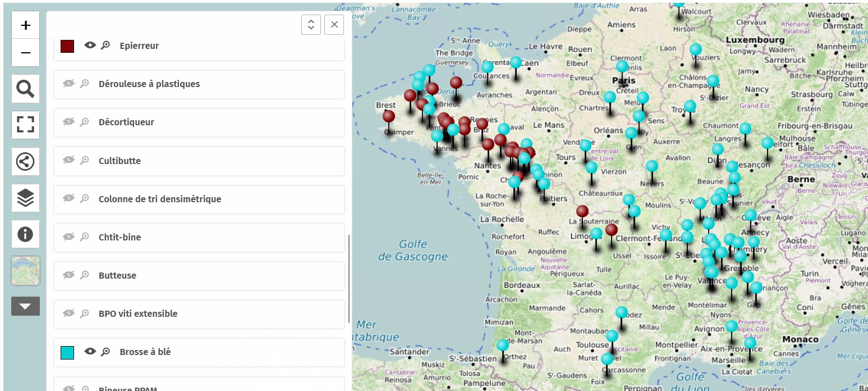This screenshot has height=391, width=868.
Task: Zoom to Epierreur layer using magnifier
Action: 105,46
